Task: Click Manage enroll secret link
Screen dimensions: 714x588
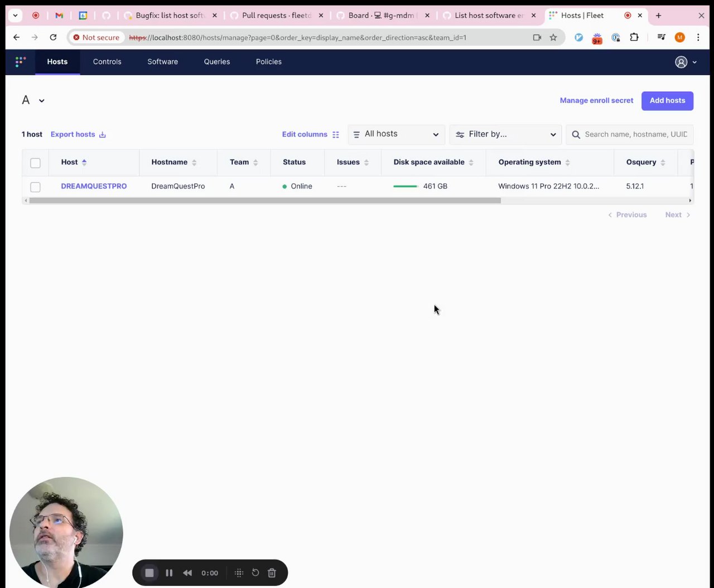Action: [x=596, y=101]
